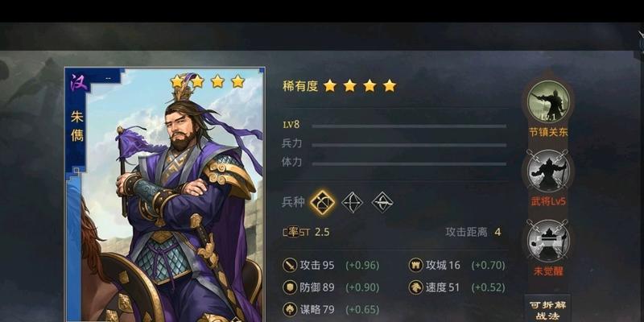Click the 攻击距离 4 value

(473, 232)
